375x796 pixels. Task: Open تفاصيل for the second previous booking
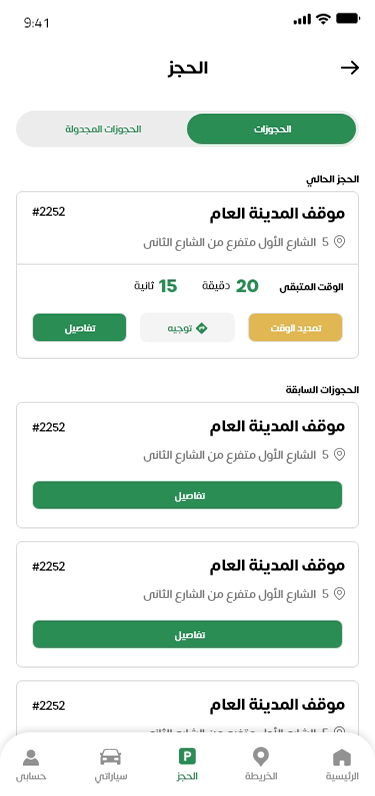(x=187, y=634)
